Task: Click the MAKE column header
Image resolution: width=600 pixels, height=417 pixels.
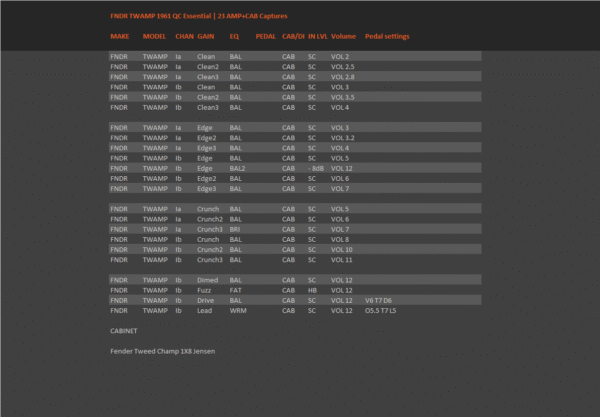Action: [x=120, y=37]
